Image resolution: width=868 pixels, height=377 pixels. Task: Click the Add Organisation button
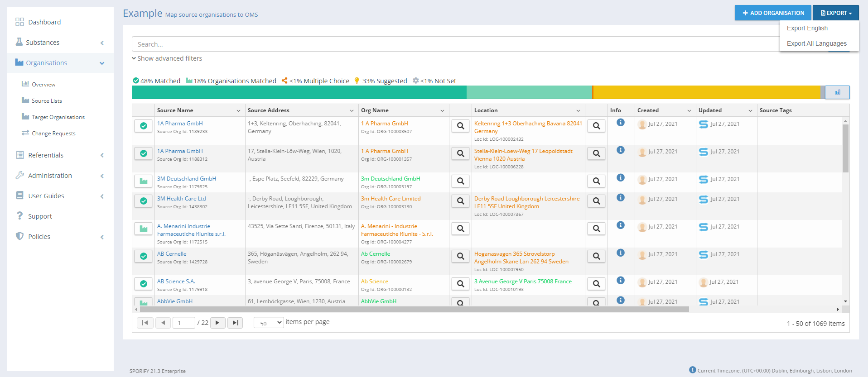pos(773,13)
